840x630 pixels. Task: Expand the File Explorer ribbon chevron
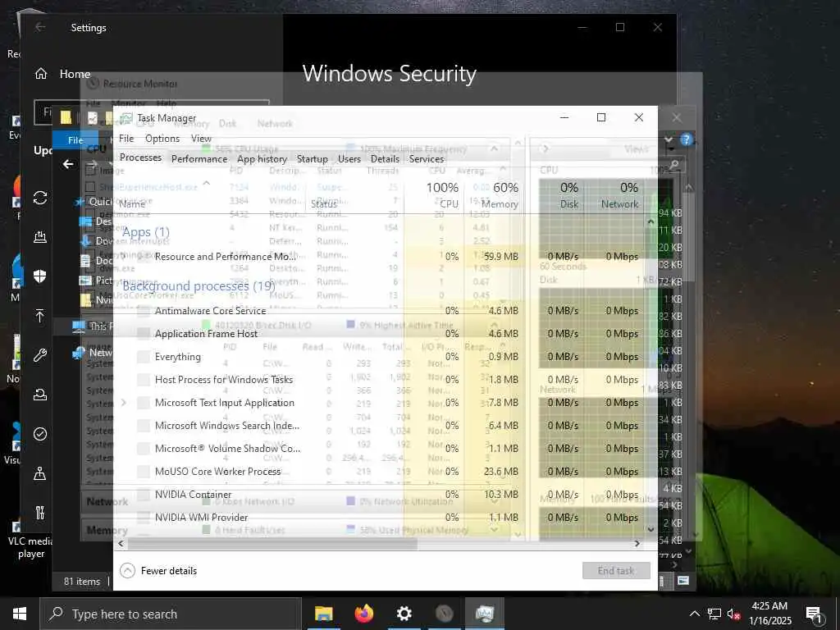click(669, 139)
